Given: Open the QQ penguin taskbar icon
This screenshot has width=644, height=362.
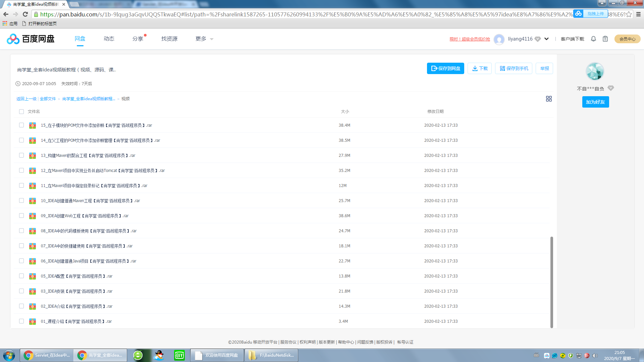Looking at the screenshot, I should point(159,355).
